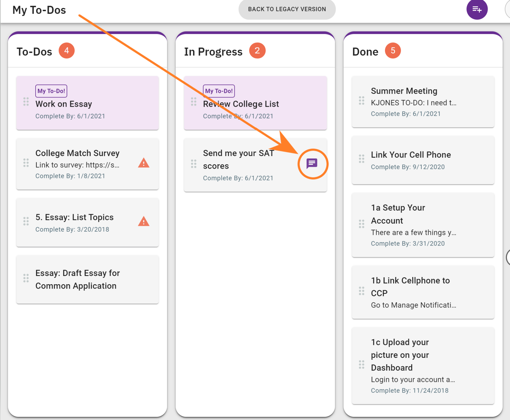Click the My To-Dos page title
510x420 pixels.
(x=39, y=10)
